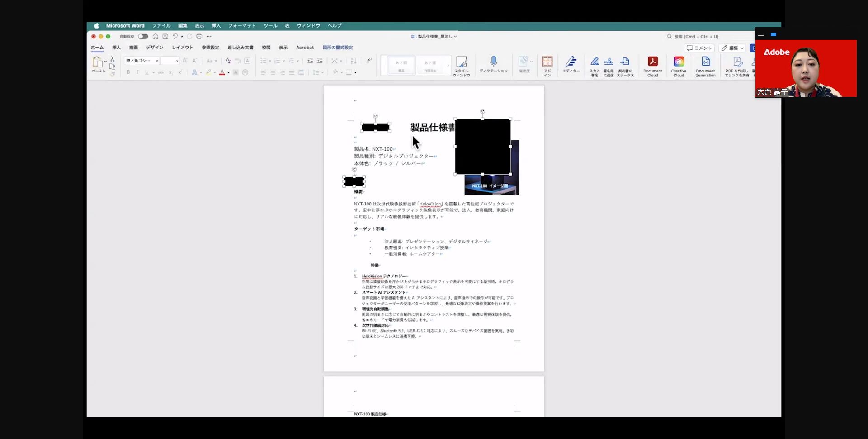This screenshot has height=439, width=868.
Task: Apply the yellow text highlight color
Action: point(208,72)
